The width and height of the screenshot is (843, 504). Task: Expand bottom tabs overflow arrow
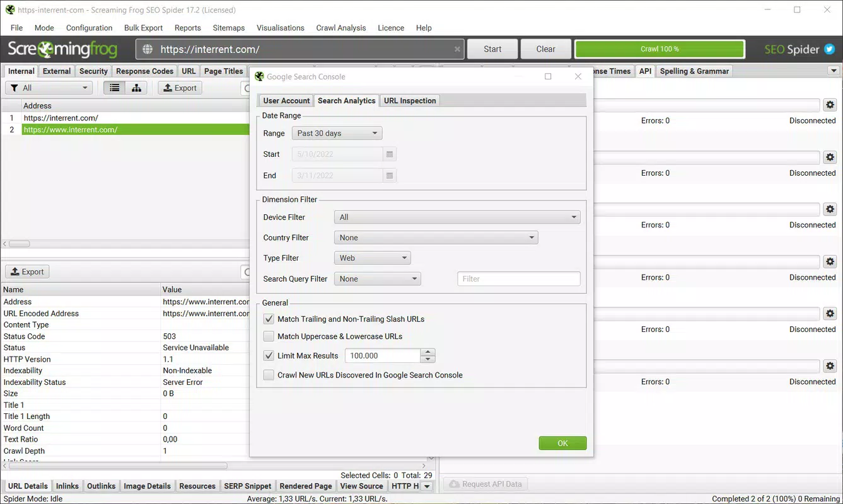point(427,486)
